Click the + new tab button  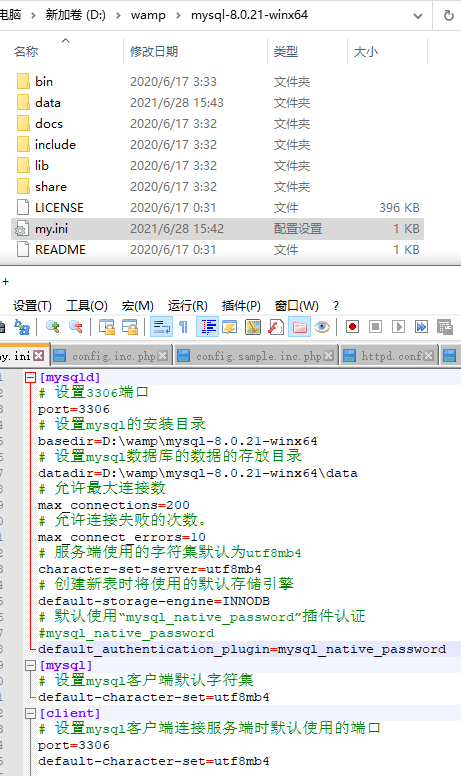(5, 282)
